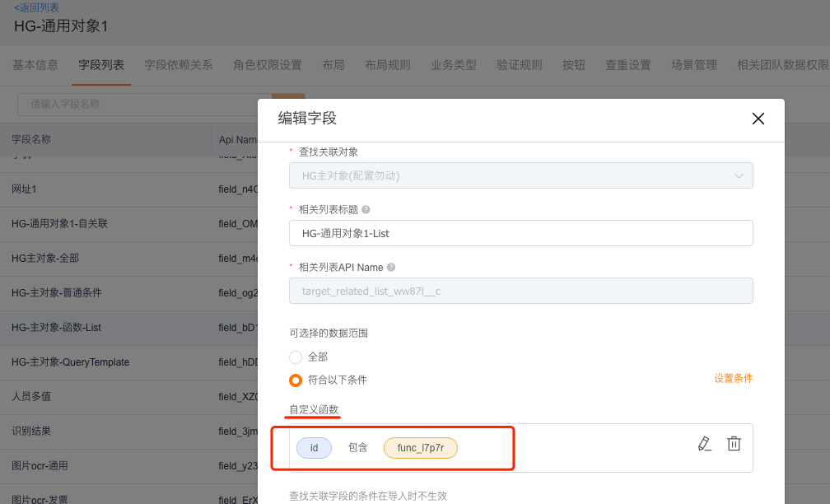
Task: Select the 全部 radio option
Action: tap(296, 357)
